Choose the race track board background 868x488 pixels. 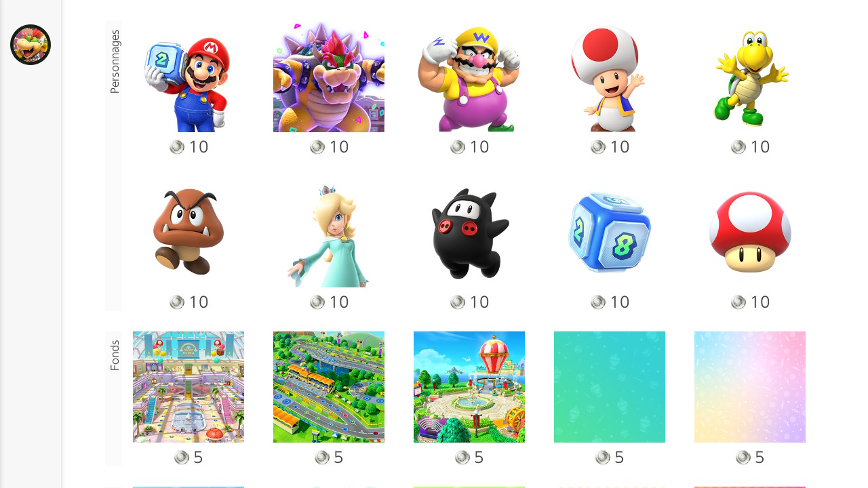329,387
